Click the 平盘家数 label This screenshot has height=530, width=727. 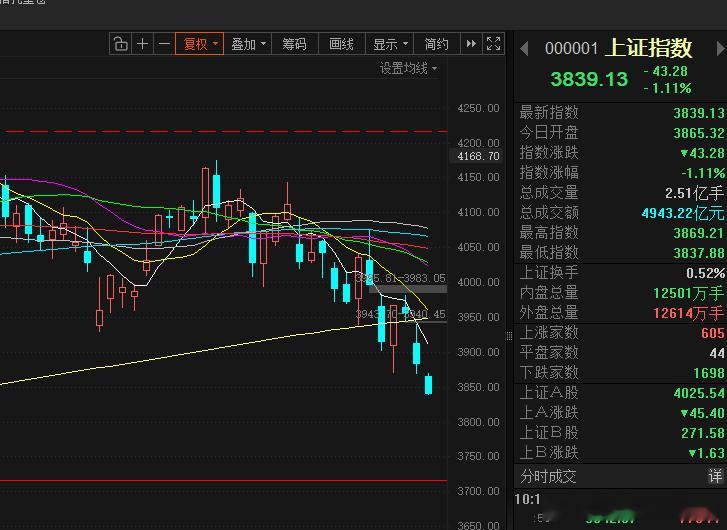click(549, 353)
